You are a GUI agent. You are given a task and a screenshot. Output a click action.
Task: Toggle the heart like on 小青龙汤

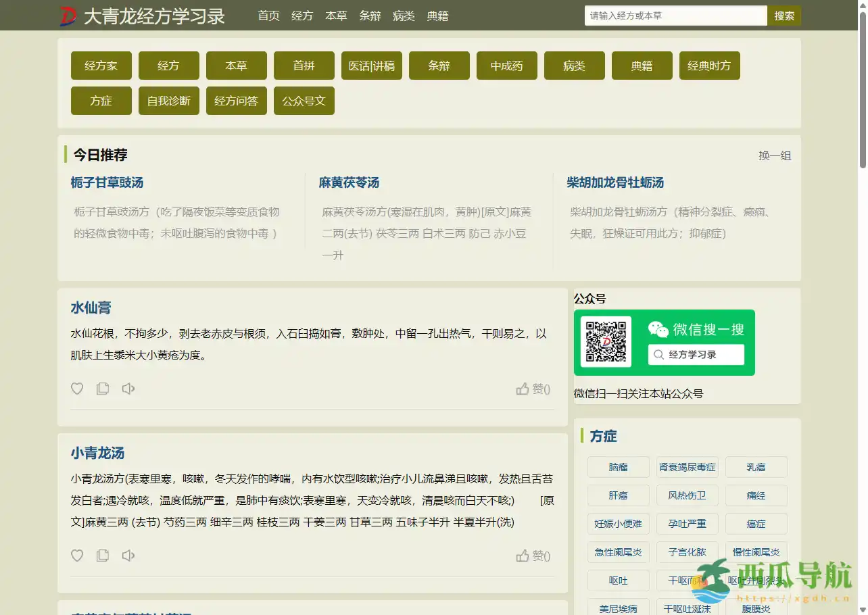point(77,555)
